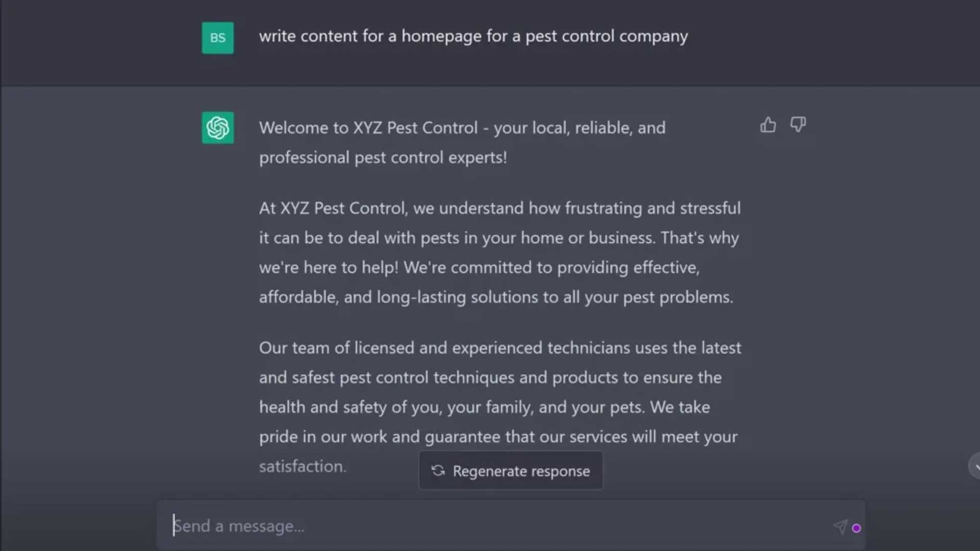Image resolution: width=980 pixels, height=551 pixels.
Task: Click the thumbs up icon
Action: tap(768, 125)
